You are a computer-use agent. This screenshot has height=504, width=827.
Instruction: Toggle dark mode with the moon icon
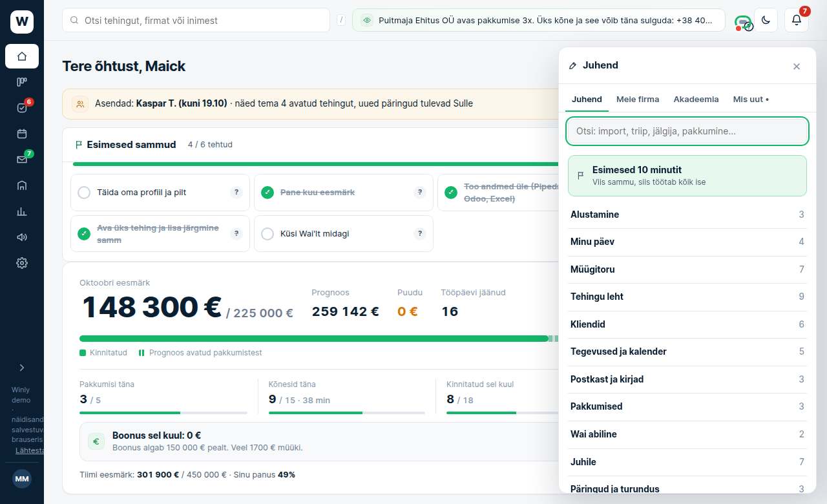(766, 20)
